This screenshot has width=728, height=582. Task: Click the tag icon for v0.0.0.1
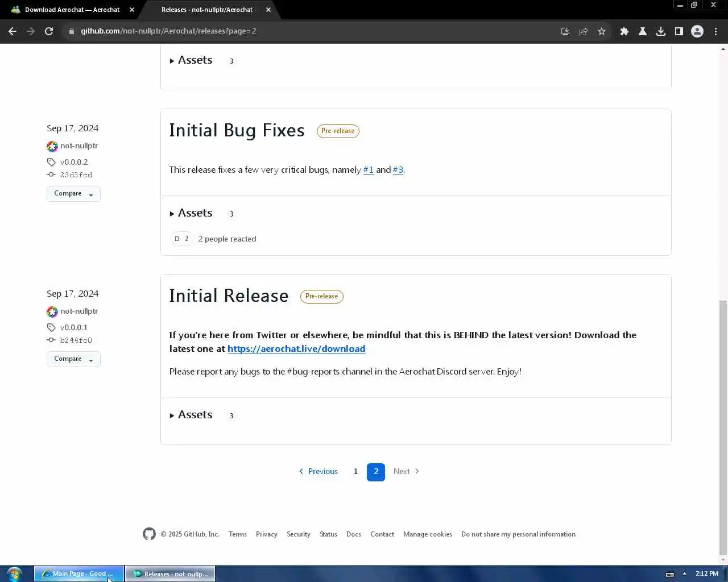pos(51,327)
